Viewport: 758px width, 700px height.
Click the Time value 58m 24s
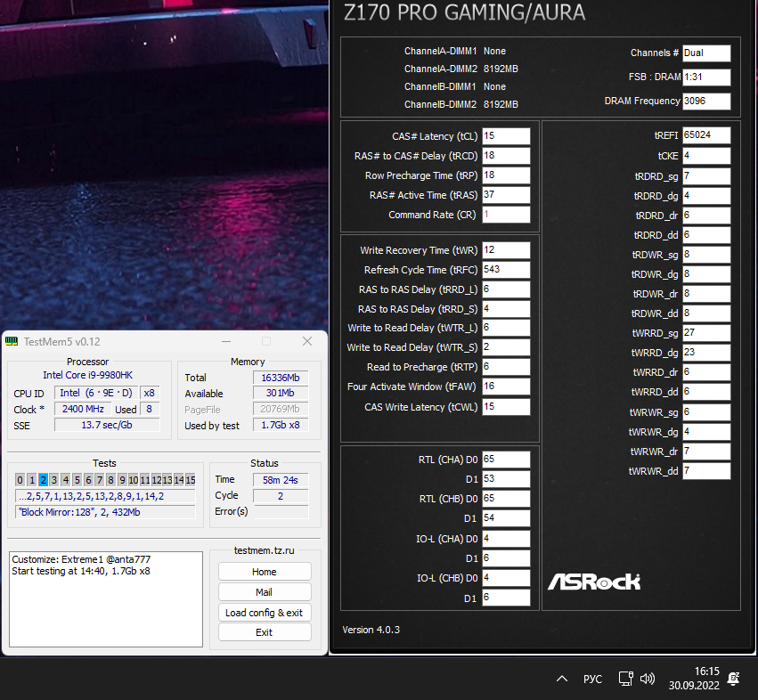click(281, 480)
